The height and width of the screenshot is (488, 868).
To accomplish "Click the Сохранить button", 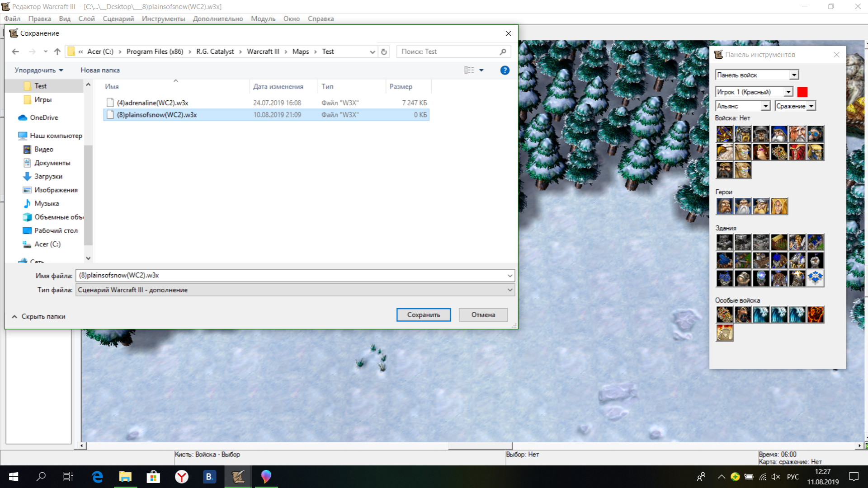I will [423, 314].
